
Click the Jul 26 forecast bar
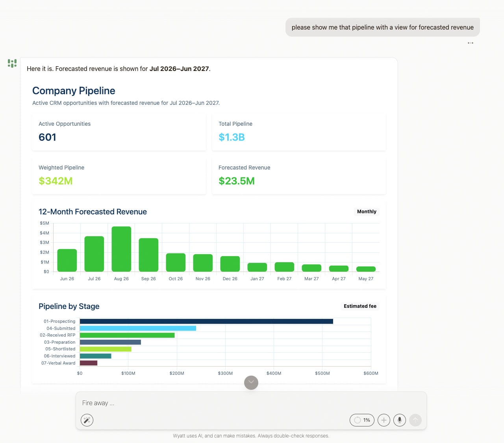[94, 254]
